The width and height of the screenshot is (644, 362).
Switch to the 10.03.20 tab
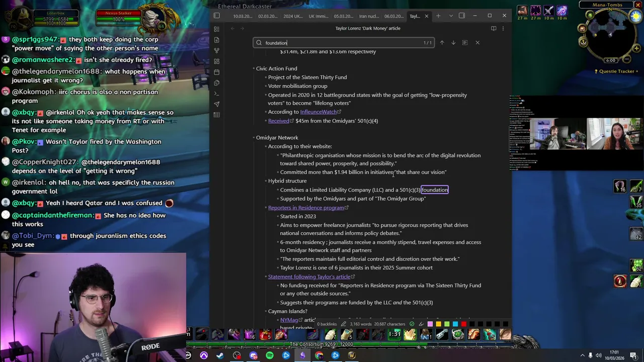pyautogui.click(x=243, y=16)
